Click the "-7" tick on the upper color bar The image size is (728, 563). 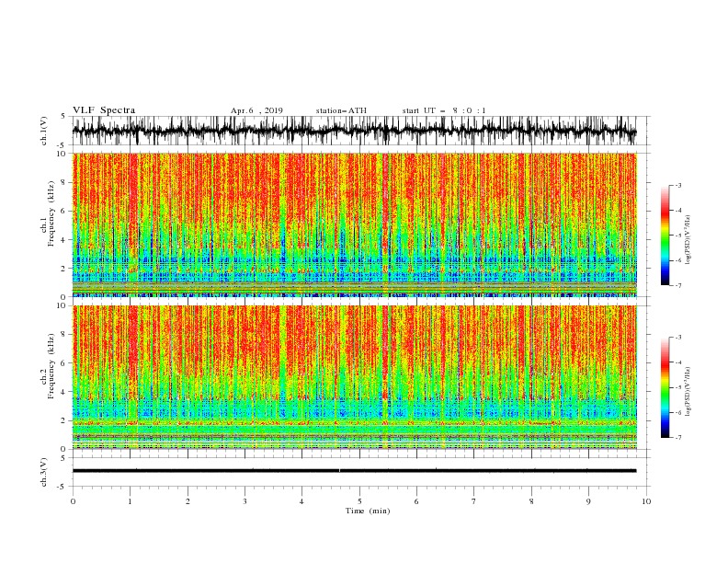coord(677,285)
